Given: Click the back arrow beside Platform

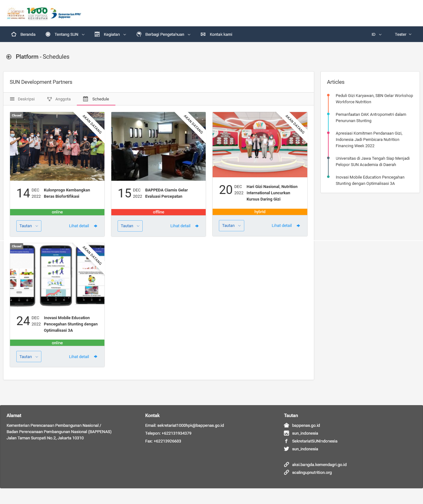Looking at the screenshot, I should click(9, 57).
